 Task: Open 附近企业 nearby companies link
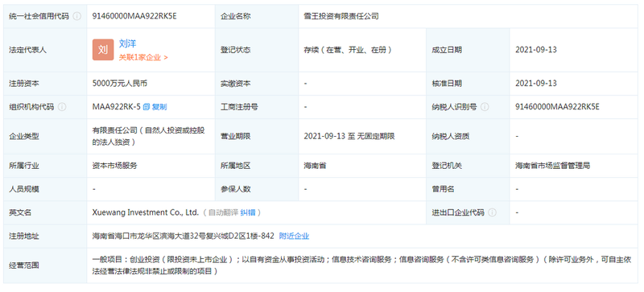(294, 236)
